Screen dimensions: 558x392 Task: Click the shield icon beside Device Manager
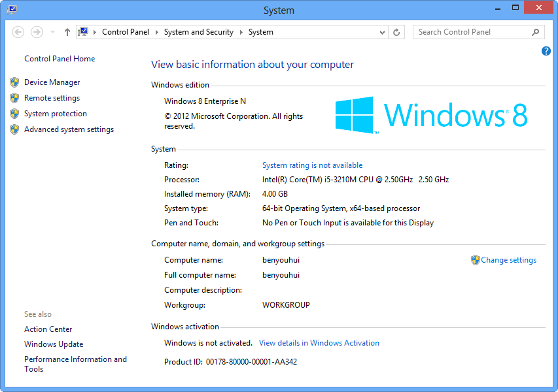pos(14,82)
